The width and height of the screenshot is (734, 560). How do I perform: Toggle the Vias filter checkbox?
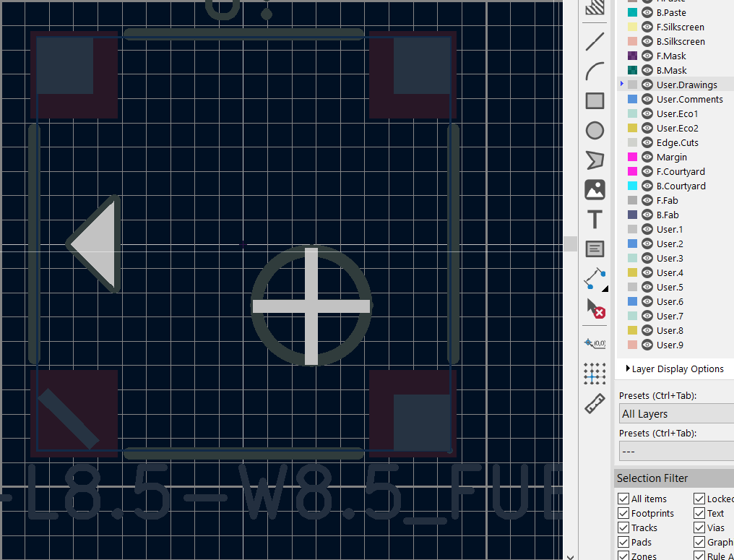pos(699,527)
